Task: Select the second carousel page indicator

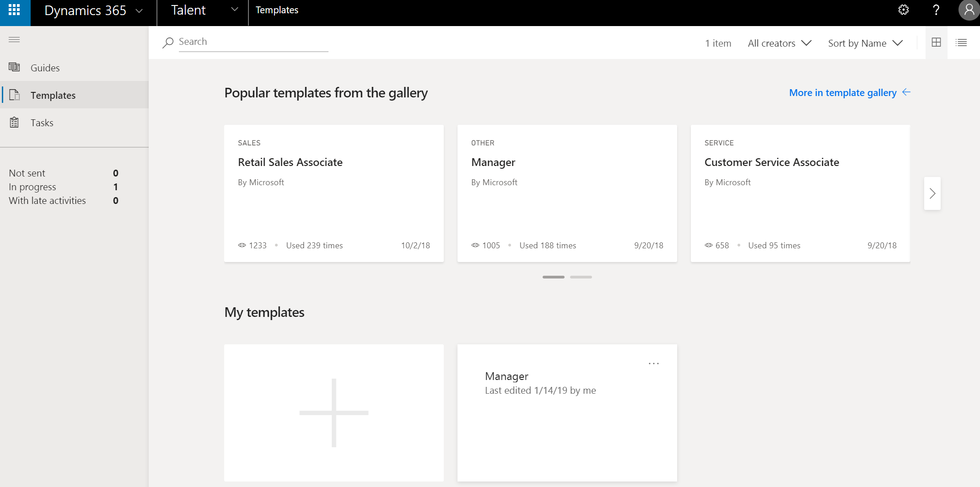Action: pyautogui.click(x=581, y=277)
